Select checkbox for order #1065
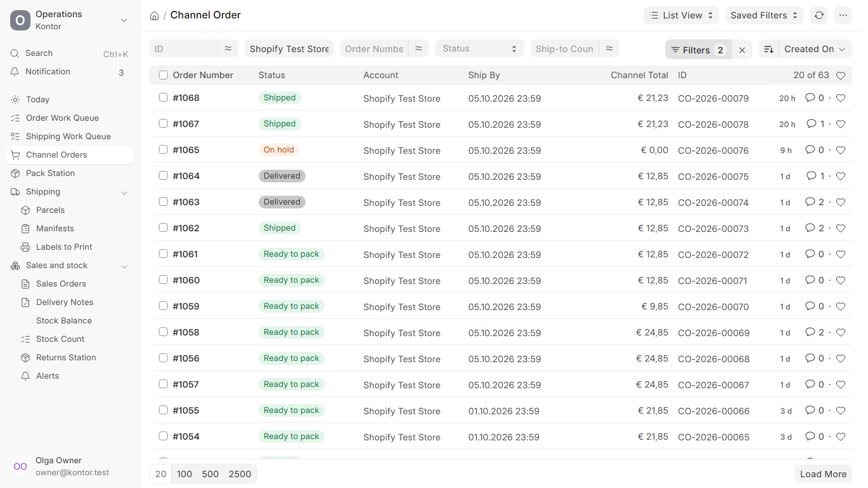 [163, 149]
